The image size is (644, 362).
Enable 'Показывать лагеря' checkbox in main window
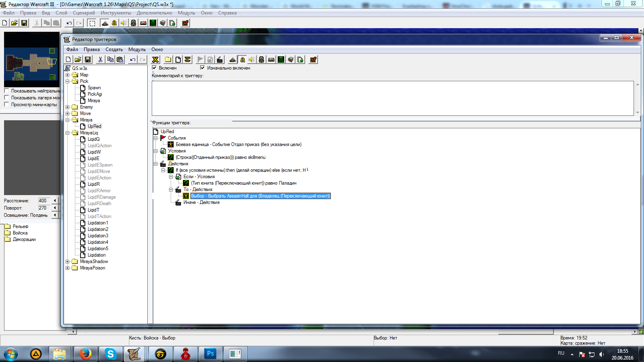coord(6,98)
